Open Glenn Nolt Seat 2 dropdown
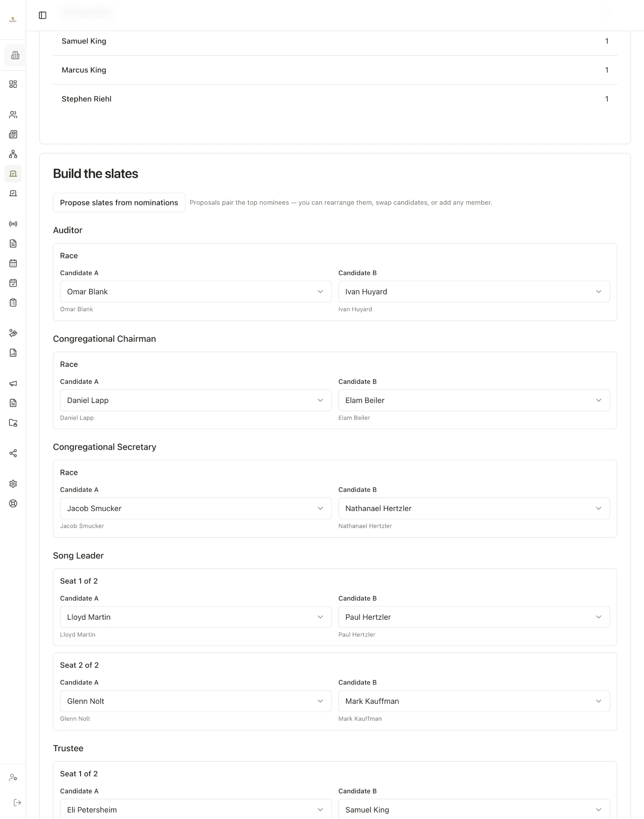The image size is (644, 819). 196,701
